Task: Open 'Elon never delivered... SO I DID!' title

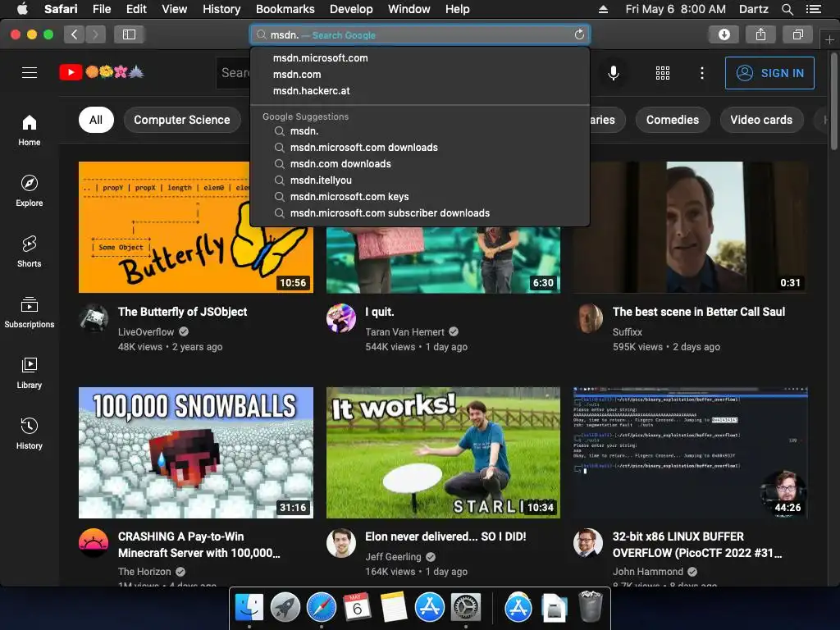Action: pyautogui.click(x=445, y=536)
